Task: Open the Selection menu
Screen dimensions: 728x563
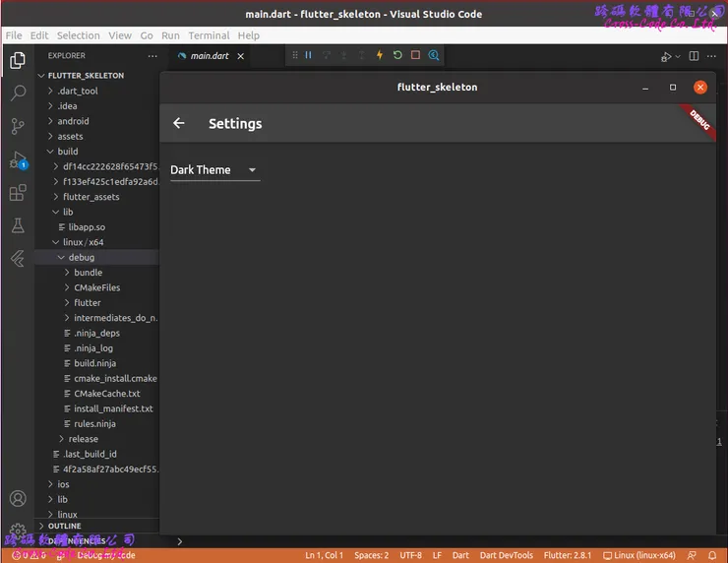Action: pos(78,35)
